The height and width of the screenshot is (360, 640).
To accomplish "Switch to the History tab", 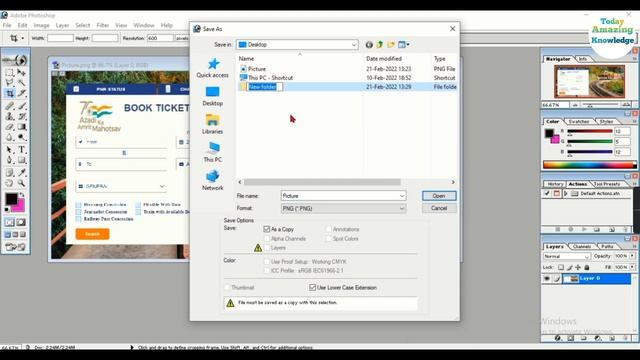I will 555,184.
